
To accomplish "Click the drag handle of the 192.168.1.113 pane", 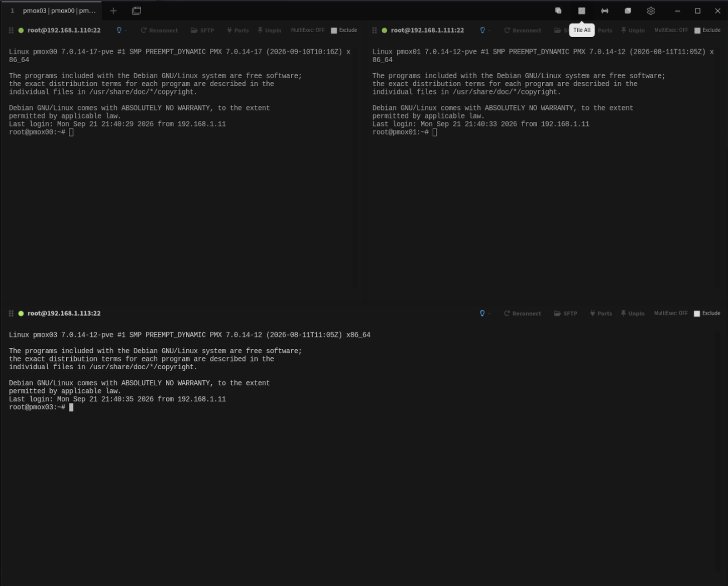I will tap(11, 313).
